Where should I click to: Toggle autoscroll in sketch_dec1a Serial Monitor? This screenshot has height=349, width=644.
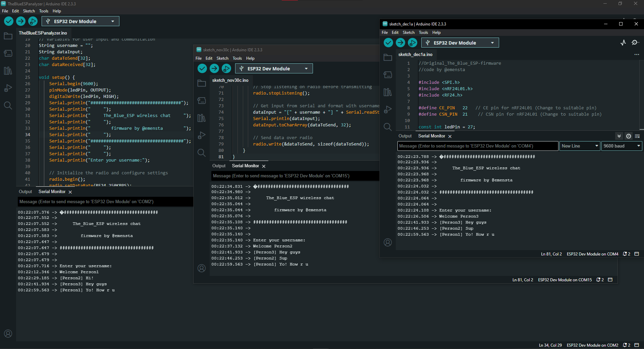tap(619, 136)
